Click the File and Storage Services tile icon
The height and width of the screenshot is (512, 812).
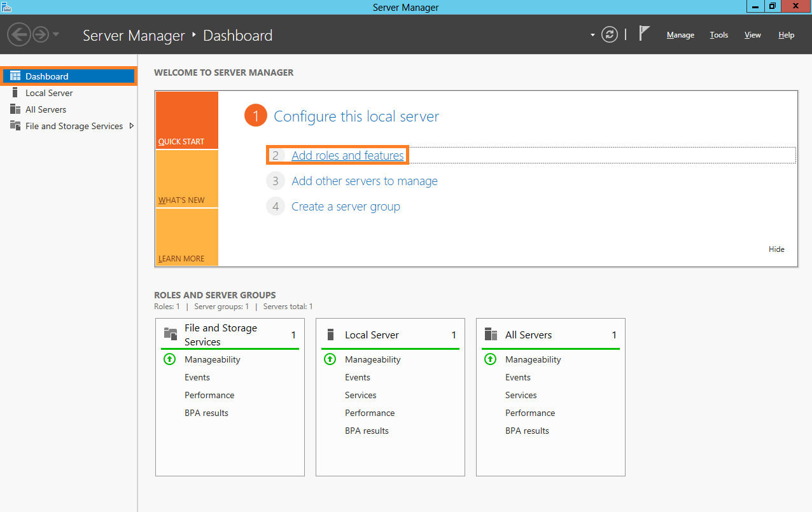171,335
